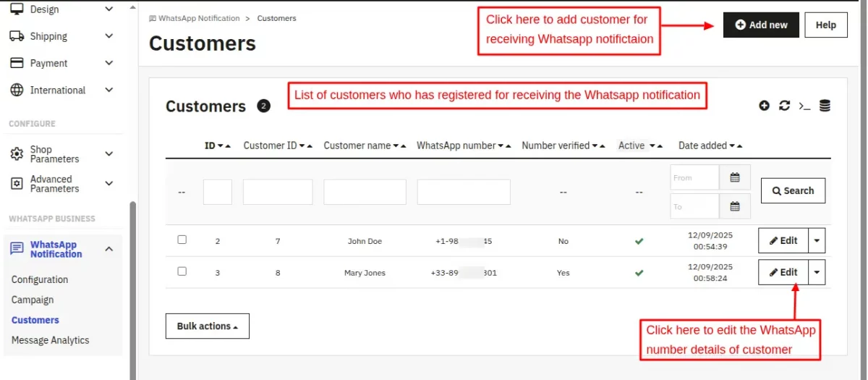Image resolution: width=868 pixels, height=380 pixels.
Task: Sort WhatsApp number column descending arrow
Action: click(500, 145)
